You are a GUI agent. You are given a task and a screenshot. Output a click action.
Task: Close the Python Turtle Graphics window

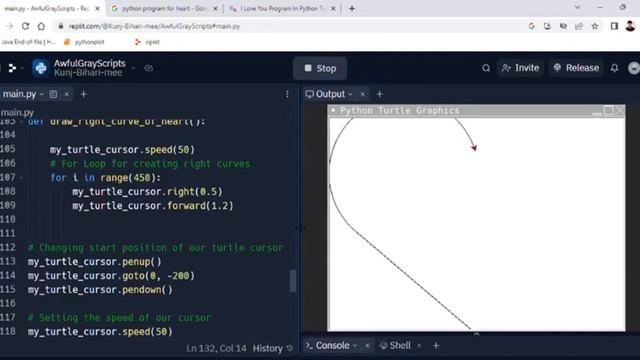620,111
